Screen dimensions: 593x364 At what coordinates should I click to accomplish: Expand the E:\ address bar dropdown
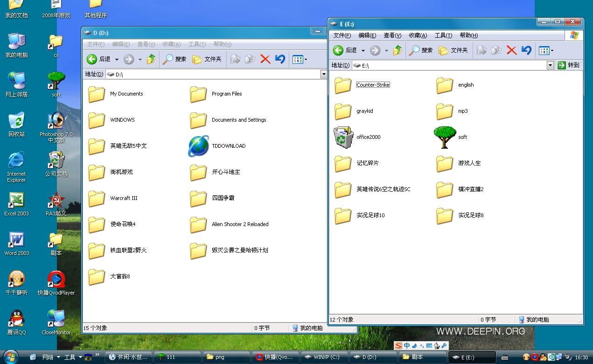550,65
